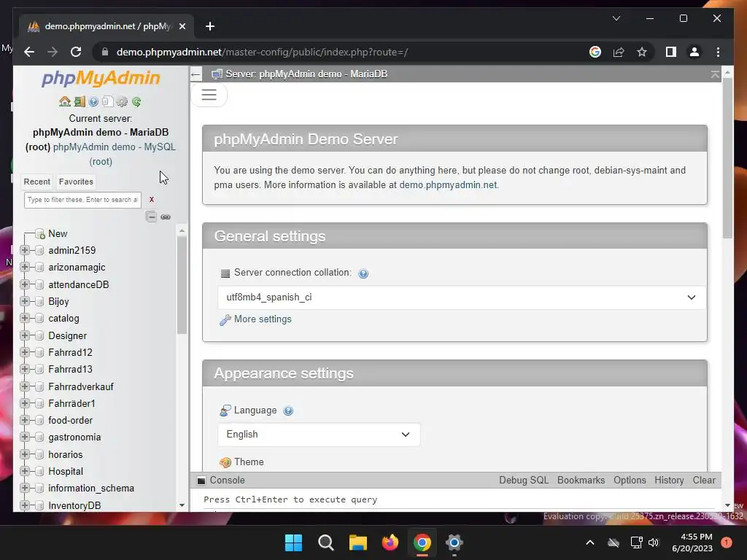Expand the admin2159 database node

25,250
